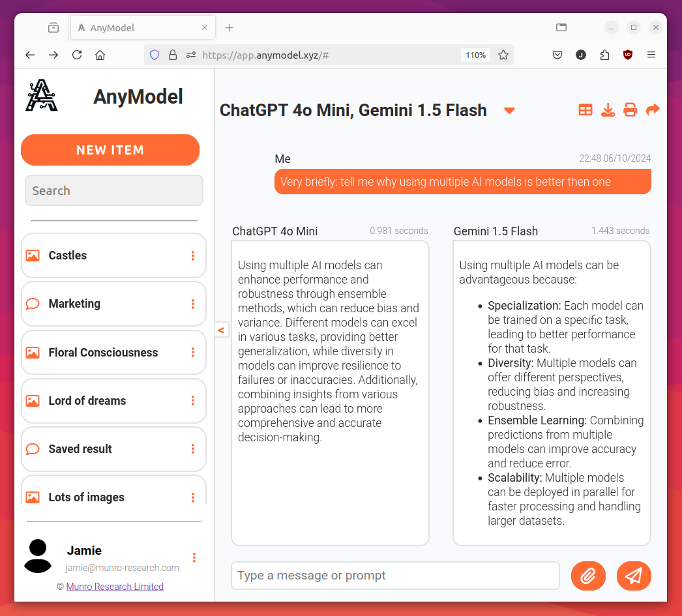682x616 pixels.
Task: Open uBlock Origin extension icon
Action: [628, 55]
